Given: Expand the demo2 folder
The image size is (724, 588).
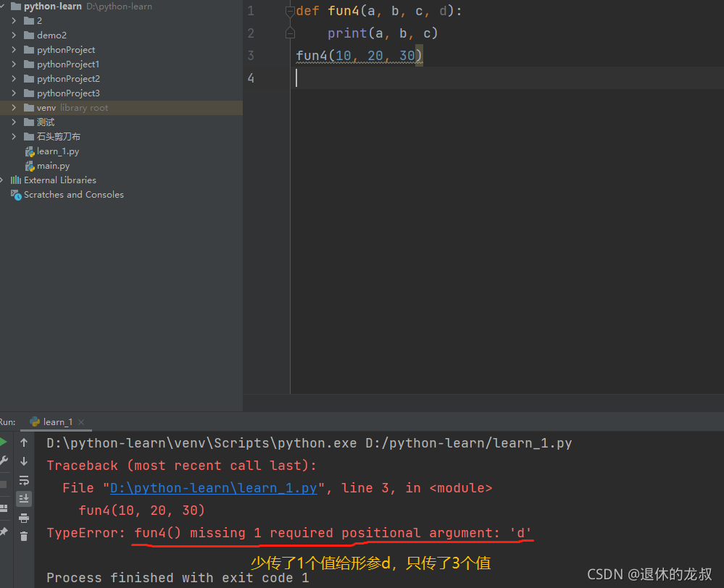Looking at the screenshot, I should [14, 35].
